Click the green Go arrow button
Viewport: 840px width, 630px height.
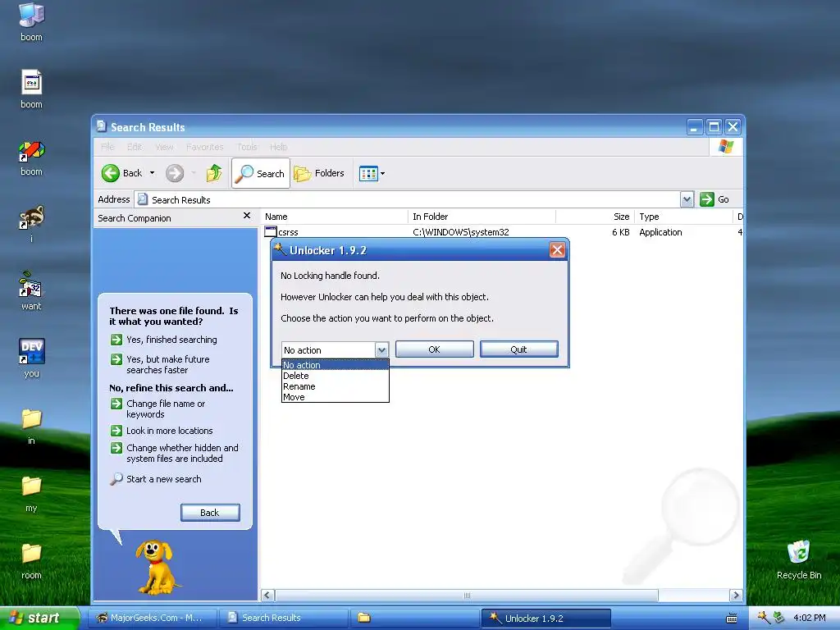point(706,199)
